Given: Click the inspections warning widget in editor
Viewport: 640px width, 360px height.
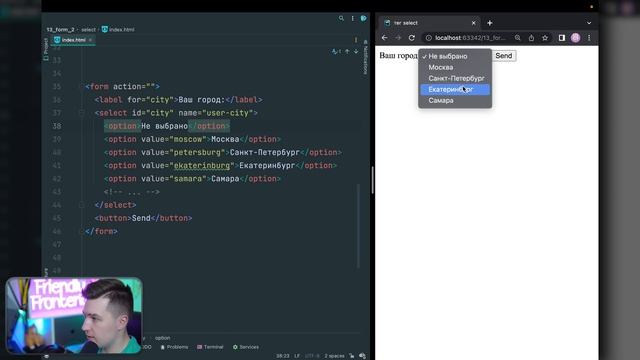Looking at the screenshot, I should [x=336, y=51].
